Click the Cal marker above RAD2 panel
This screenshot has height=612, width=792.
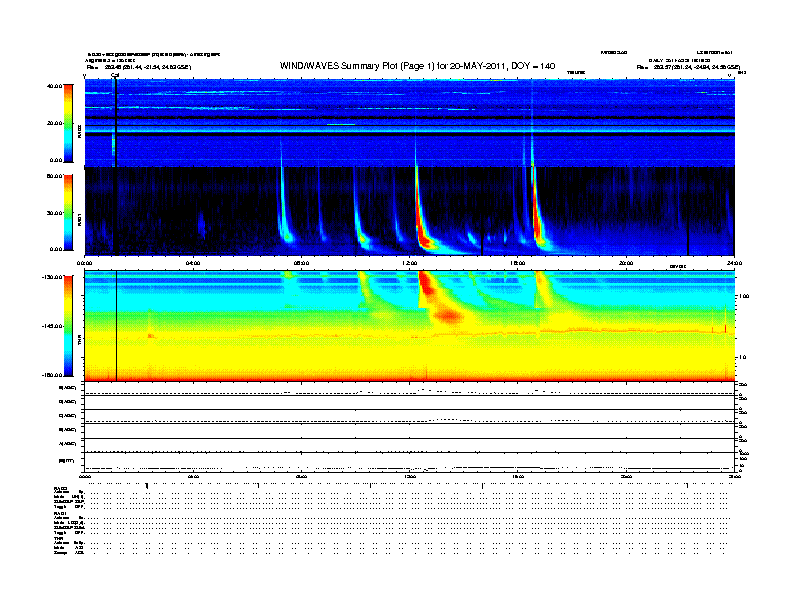(x=115, y=75)
